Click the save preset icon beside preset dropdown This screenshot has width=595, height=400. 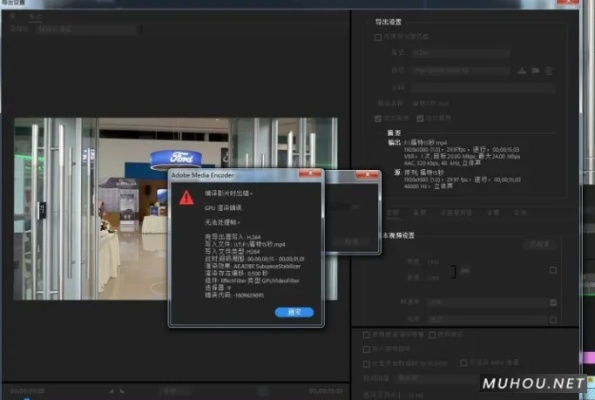pyautogui.click(x=522, y=71)
